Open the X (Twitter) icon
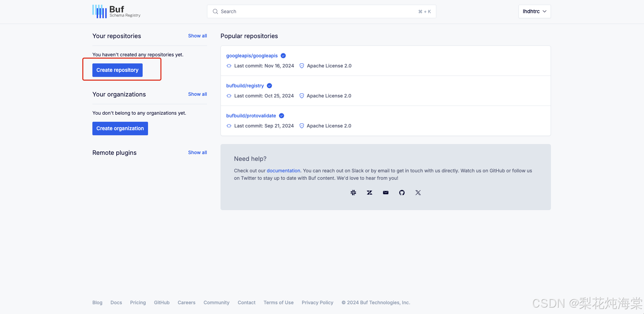This screenshot has width=644, height=314. click(418, 193)
